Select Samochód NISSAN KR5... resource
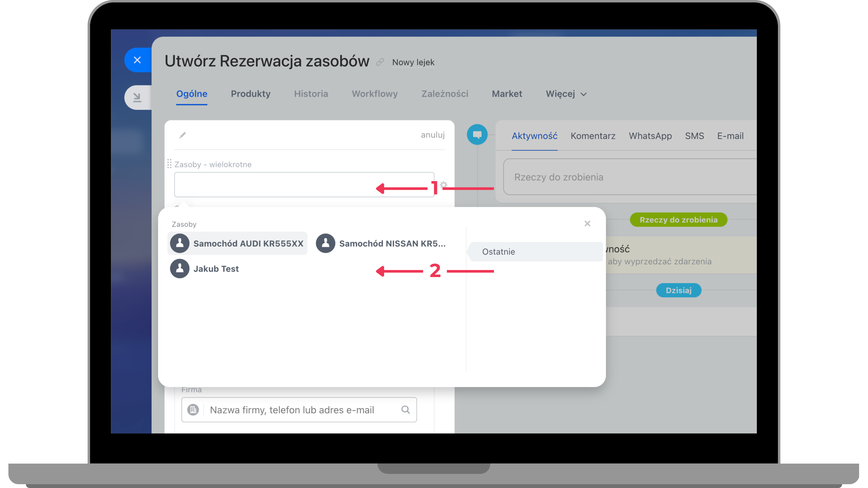Viewport: 868px width, 488px height. (381, 243)
